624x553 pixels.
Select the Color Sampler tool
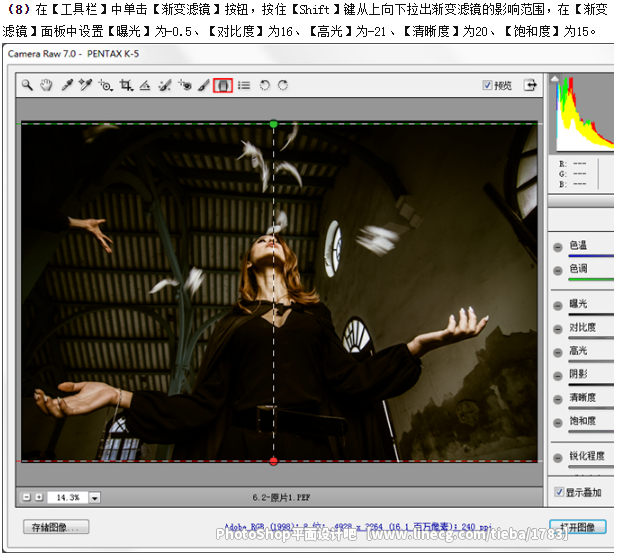pyautogui.click(x=85, y=85)
